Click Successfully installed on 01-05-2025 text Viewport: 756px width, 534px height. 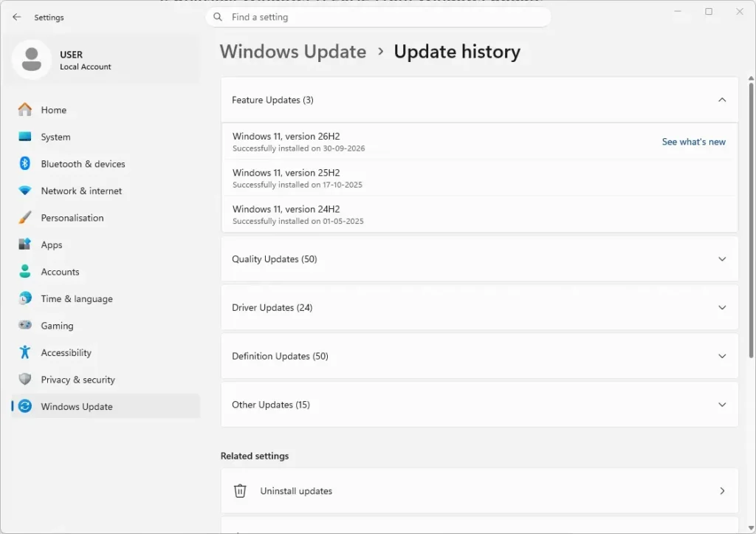click(298, 221)
